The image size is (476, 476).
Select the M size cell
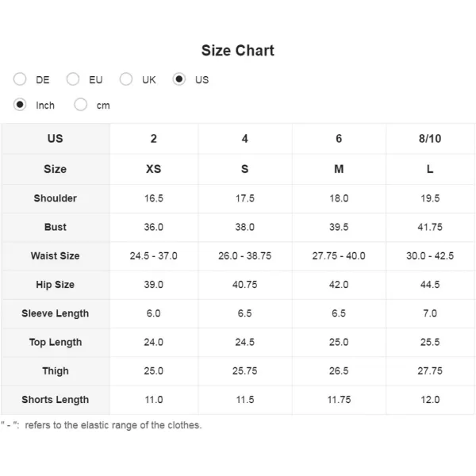pos(339,169)
